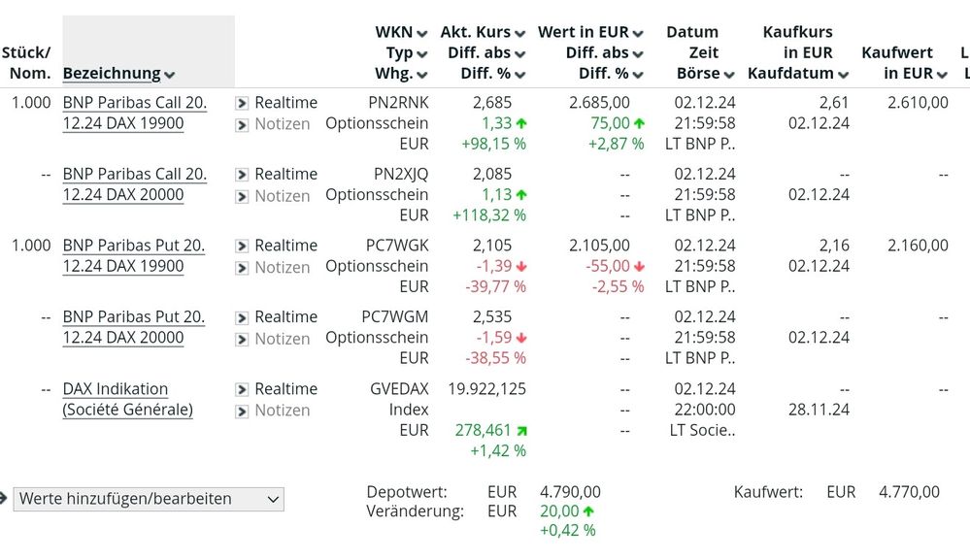Open Akt. Kurs column sort dropdown
This screenshot has height=560, width=970.
pos(519,33)
